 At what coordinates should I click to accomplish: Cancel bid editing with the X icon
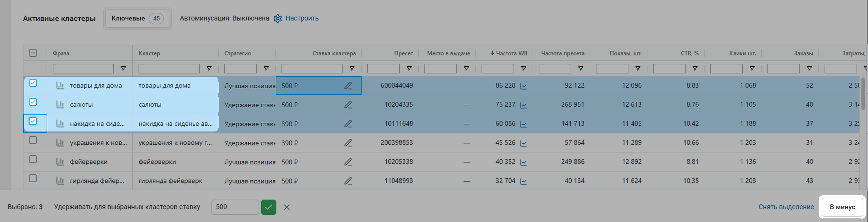(286, 207)
